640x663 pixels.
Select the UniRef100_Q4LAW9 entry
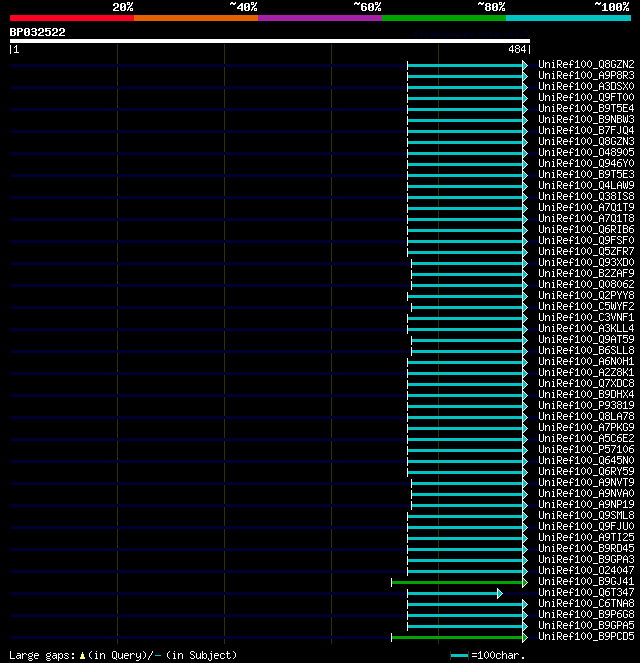coord(586,185)
